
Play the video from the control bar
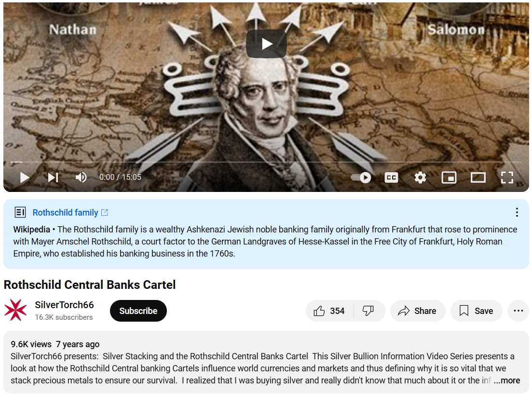tap(25, 177)
